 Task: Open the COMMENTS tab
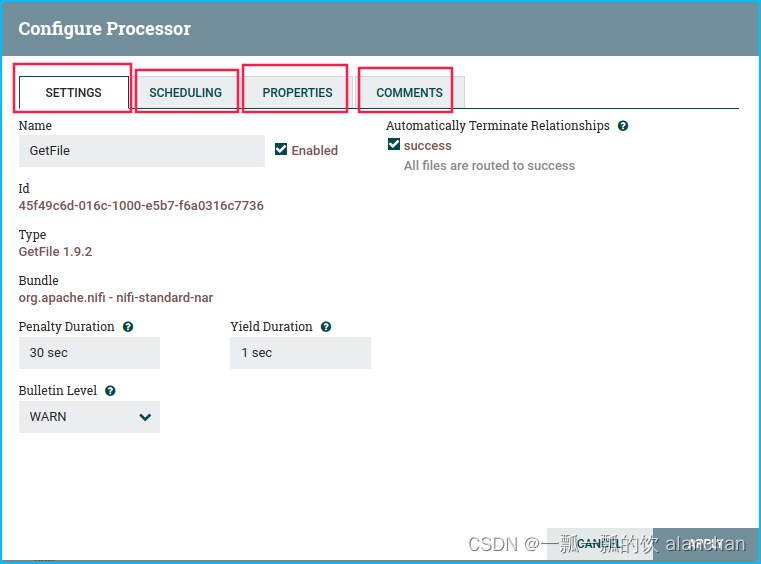[410, 92]
